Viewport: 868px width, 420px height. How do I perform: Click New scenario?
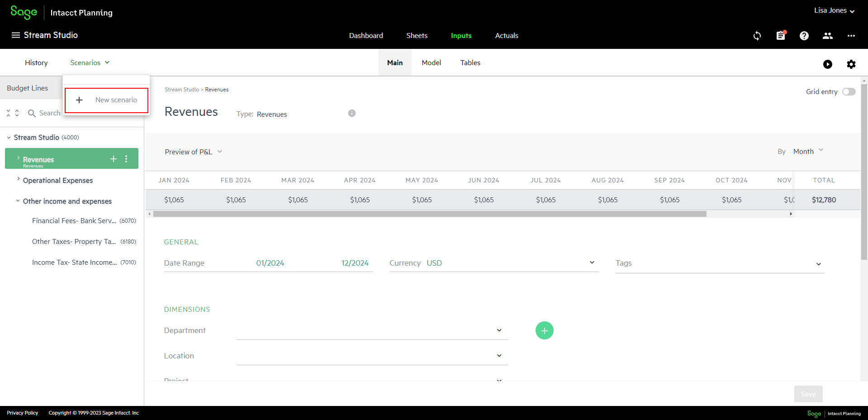107,100
